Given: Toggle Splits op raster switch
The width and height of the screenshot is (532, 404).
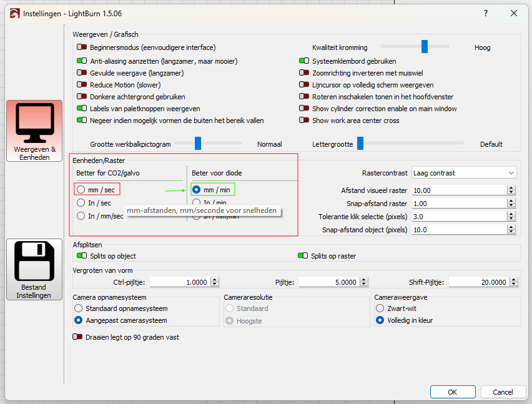Looking at the screenshot, I should [x=303, y=255].
